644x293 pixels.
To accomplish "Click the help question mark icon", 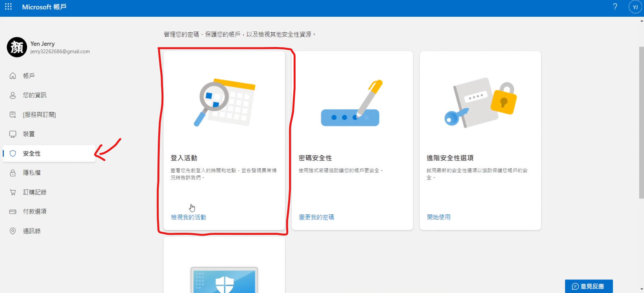I will (x=615, y=7).
